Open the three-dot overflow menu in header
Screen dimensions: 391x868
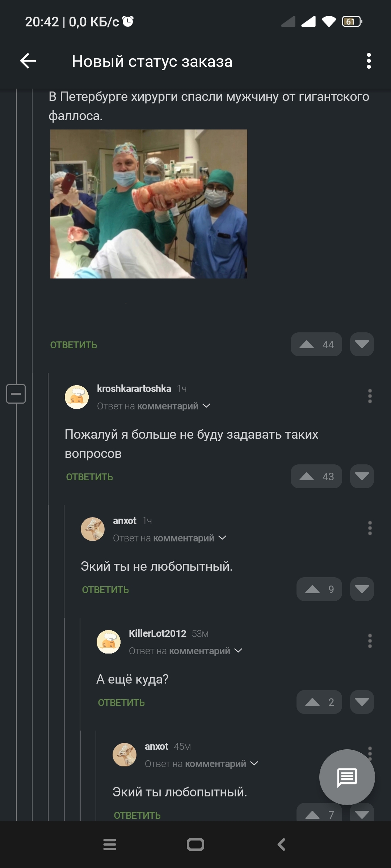[369, 61]
